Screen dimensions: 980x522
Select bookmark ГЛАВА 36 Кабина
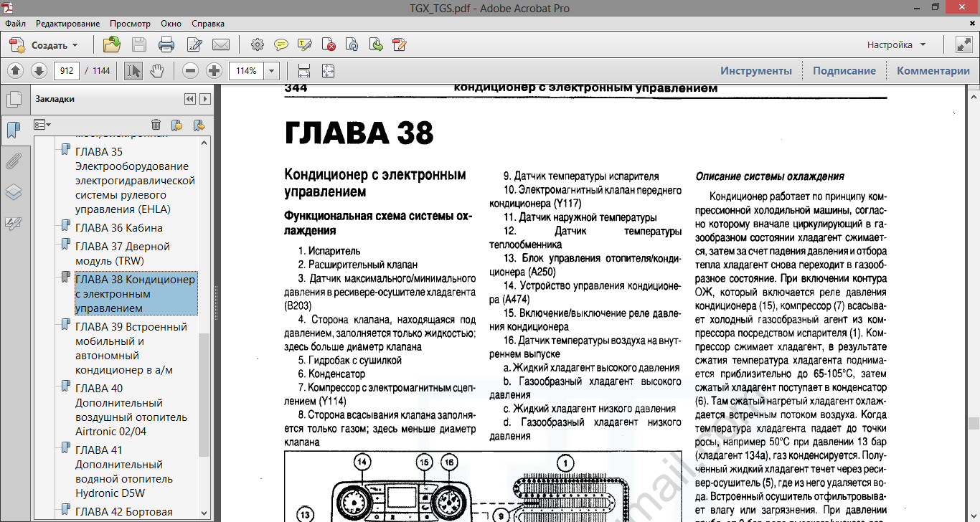coord(119,228)
